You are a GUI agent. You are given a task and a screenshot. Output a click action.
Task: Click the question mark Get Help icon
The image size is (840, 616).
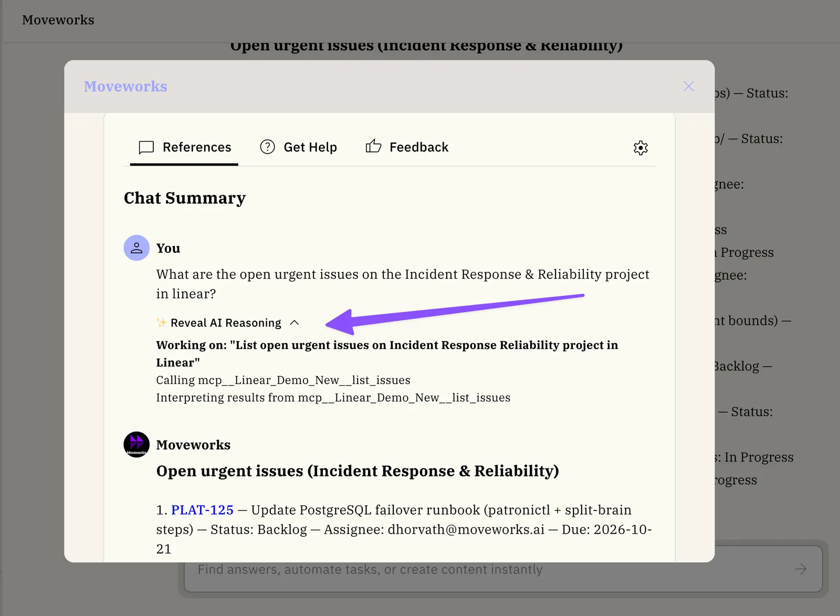click(x=267, y=147)
